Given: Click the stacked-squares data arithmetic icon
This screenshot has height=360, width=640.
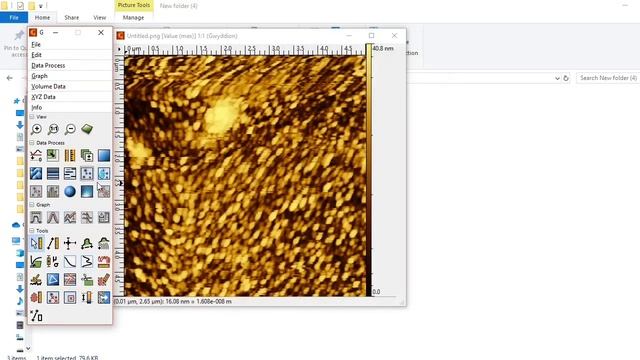Looking at the screenshot, I should click(87, 156).
